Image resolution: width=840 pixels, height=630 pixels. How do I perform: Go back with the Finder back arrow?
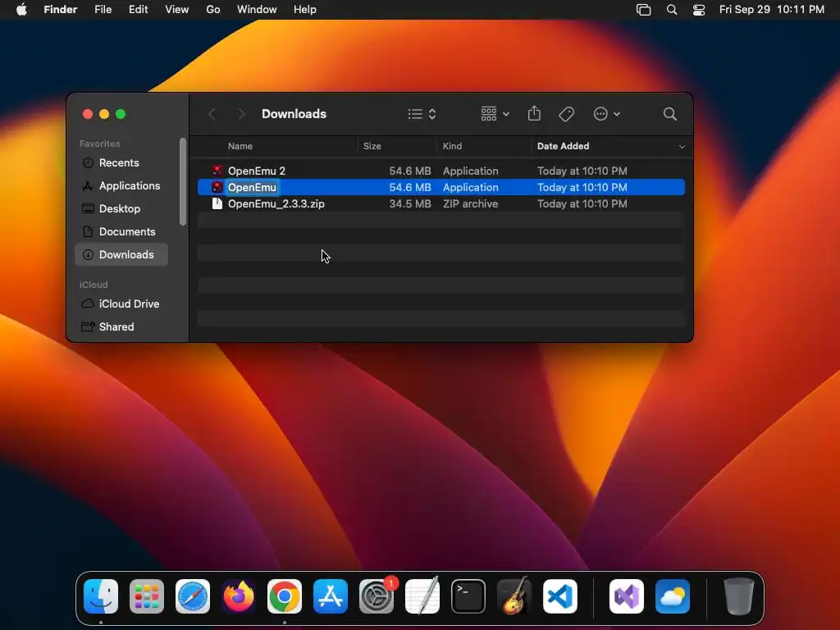tap(212, 113)
